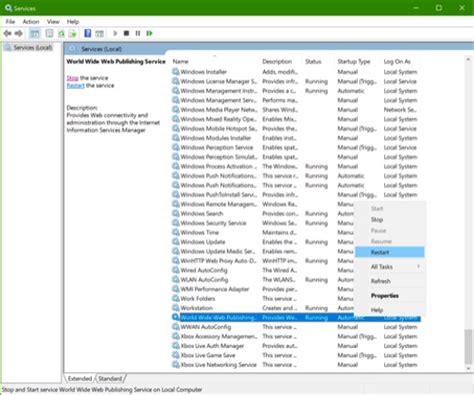Click the Forward arrow toolbar icon

click(x=19, y=33)
